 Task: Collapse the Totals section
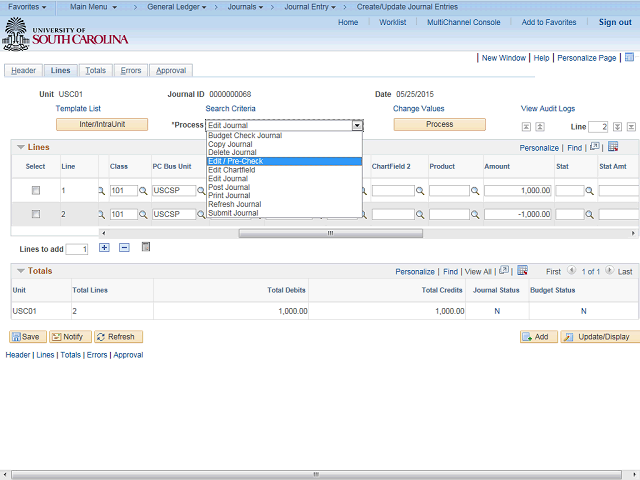click(20, 271)
